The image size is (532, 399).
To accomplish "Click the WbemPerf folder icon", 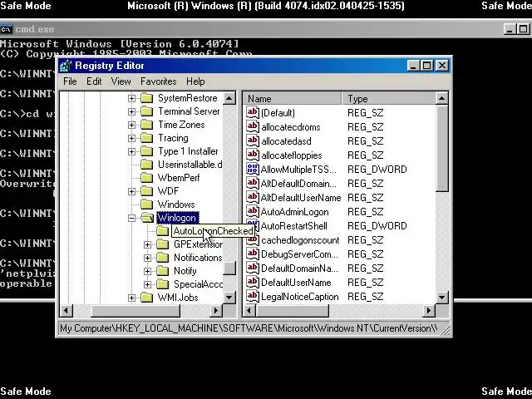I will coord(146,178).
